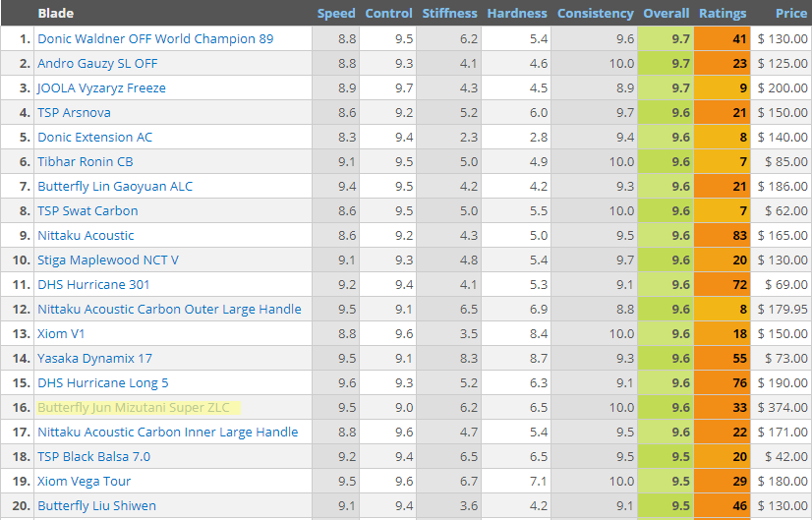Click stiffness 3.6 for Butterfly Liu Shiwen

(x=469, y=506)
